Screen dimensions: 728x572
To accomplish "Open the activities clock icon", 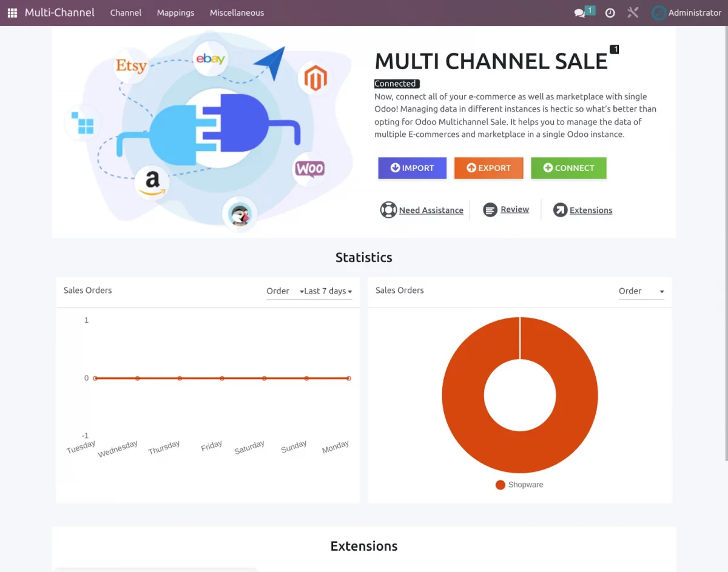I will click(610, 13).
